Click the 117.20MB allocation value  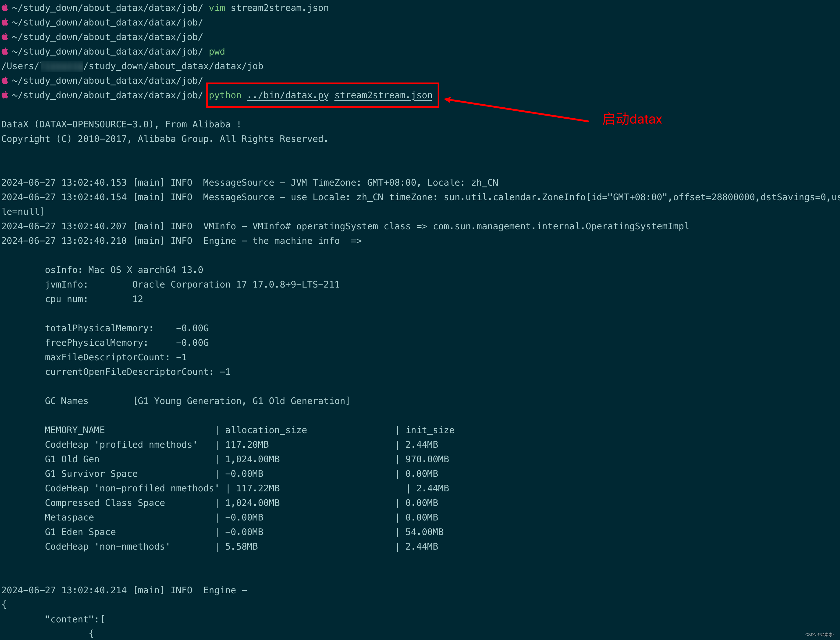click(x=247, y=445)
